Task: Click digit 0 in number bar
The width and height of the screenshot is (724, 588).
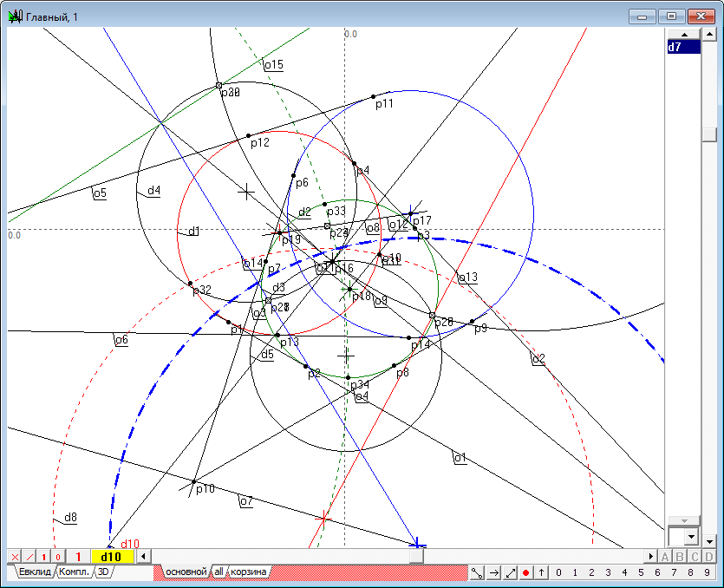Action: coord(558,572)
